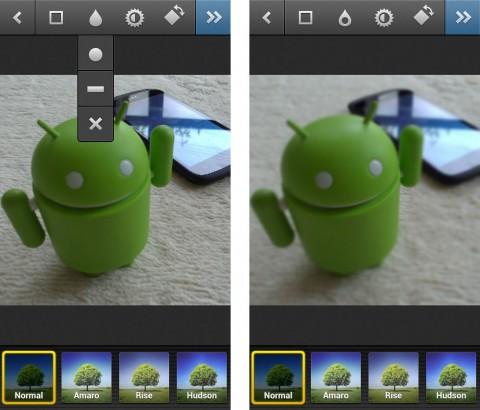Toggle the frame border icon in the right screen
This screenshot has height=410, width=480.
pyautogui.click(x=305, y=17)
